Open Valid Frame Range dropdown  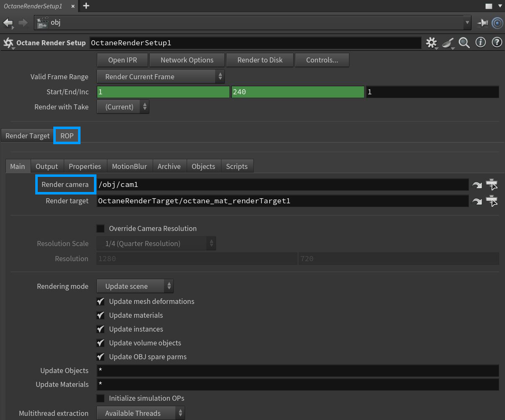161,77
